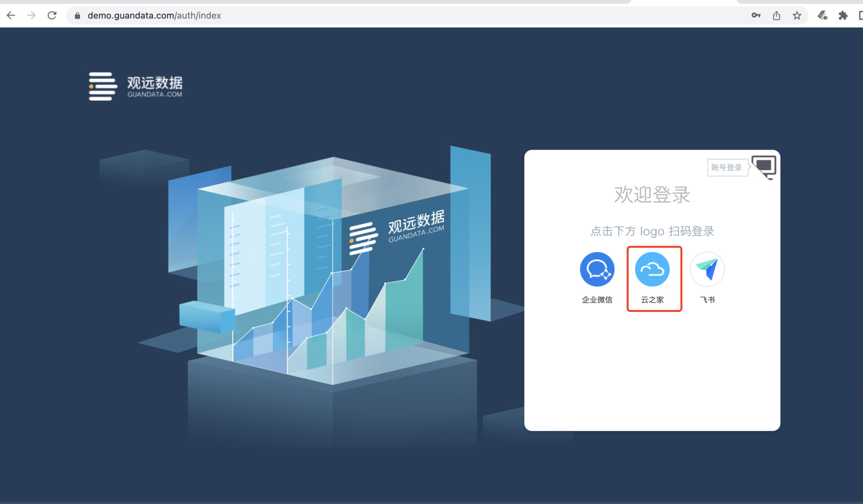Viewport: 863px width, 504px height.
Task: Share this page using the share icon
Action: (776, 16)
